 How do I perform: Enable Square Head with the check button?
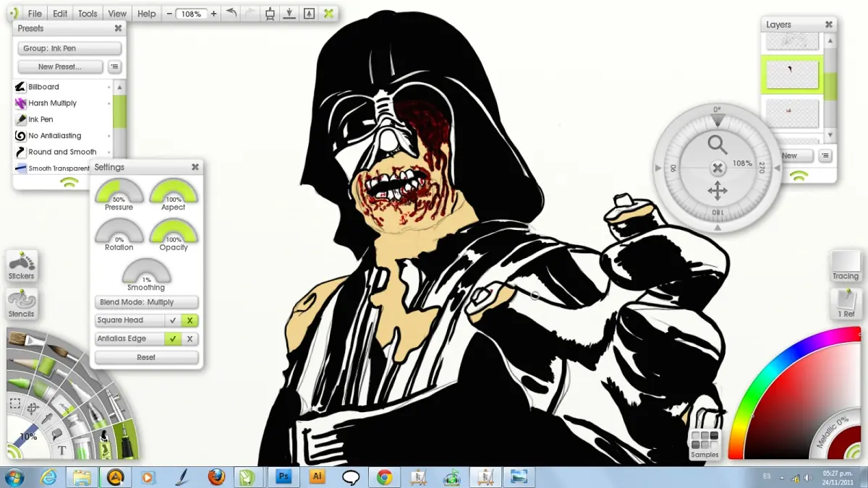pyautogui.click(x=172, y=320)
